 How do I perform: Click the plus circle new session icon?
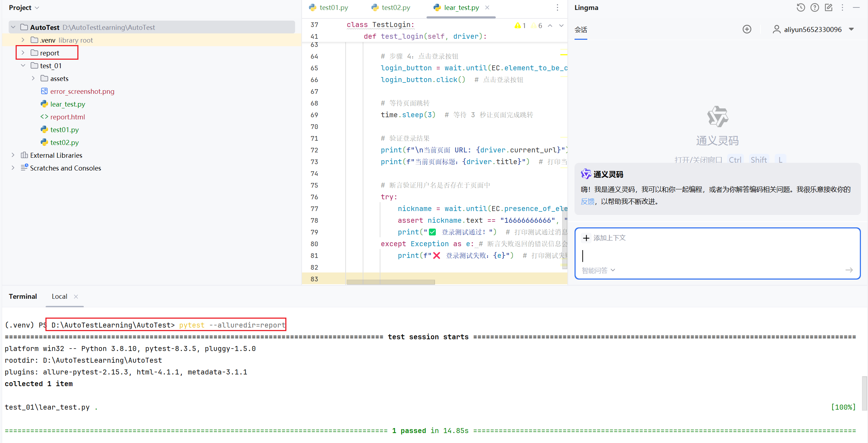[x=747, y=29]
